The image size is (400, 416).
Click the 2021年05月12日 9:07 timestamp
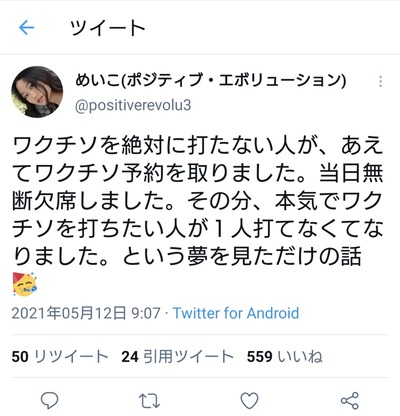[86, 313]
